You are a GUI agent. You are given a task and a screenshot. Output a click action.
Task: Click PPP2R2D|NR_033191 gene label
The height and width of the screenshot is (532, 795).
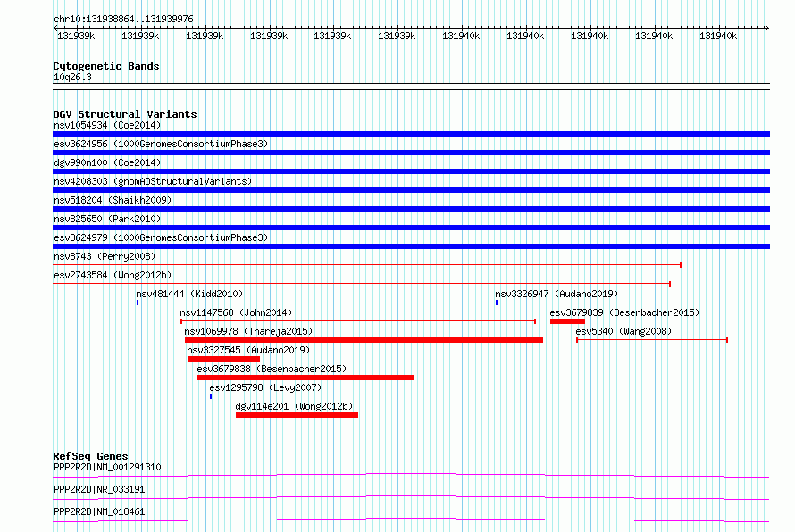(99, 489)
